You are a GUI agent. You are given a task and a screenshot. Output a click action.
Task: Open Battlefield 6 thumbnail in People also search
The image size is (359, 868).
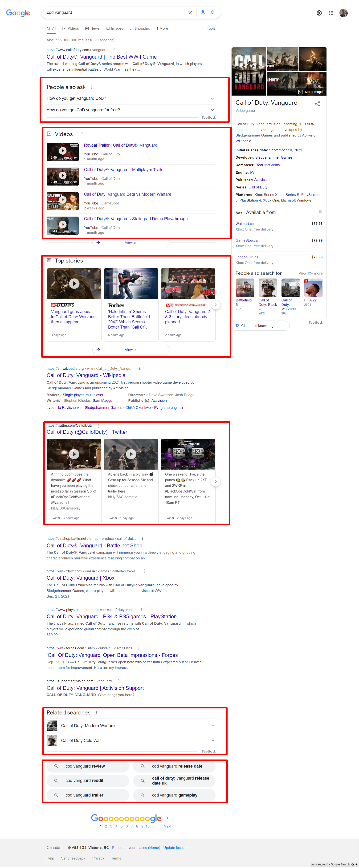coord(245,288)
